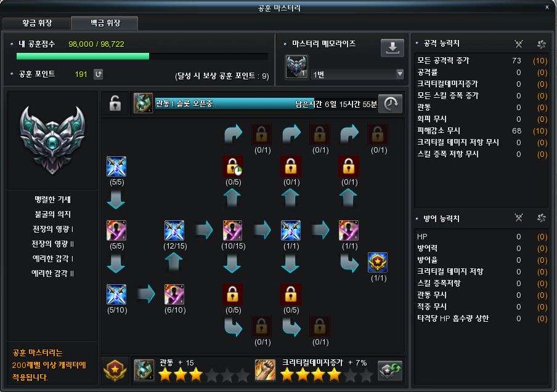The height and width of the screenshot is (392, 557).
Task: Click the 공격 능력치 crossed swords icon
Action: point(519,44)
